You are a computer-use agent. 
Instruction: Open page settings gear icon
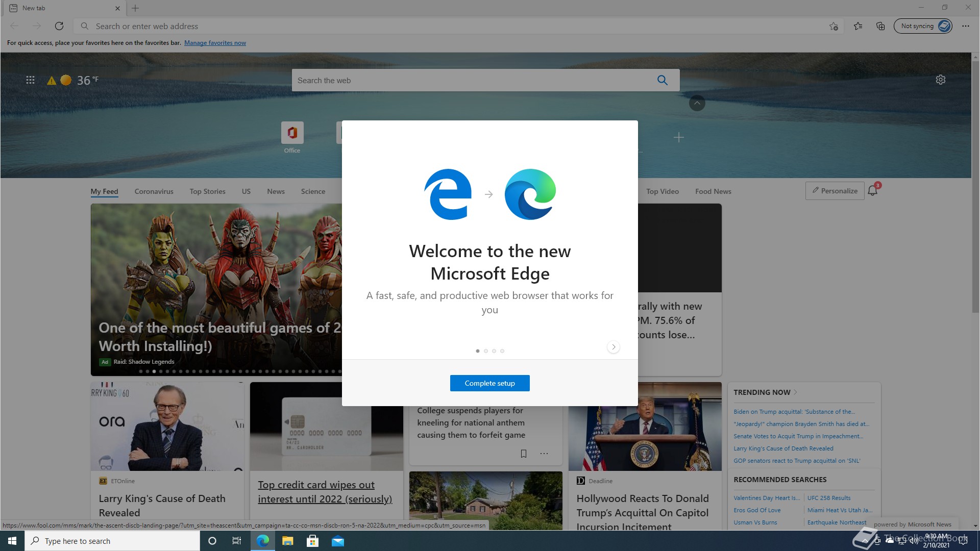tap(941, 80)
